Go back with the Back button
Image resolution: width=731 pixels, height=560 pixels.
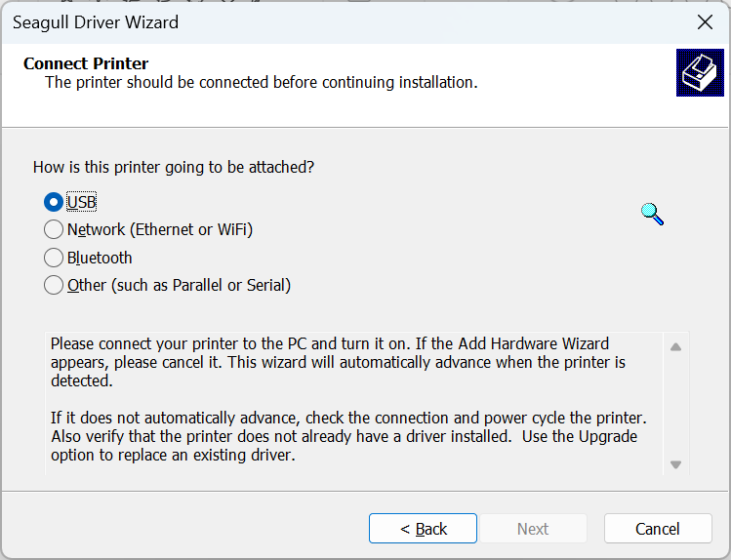(x=423, y=529)
